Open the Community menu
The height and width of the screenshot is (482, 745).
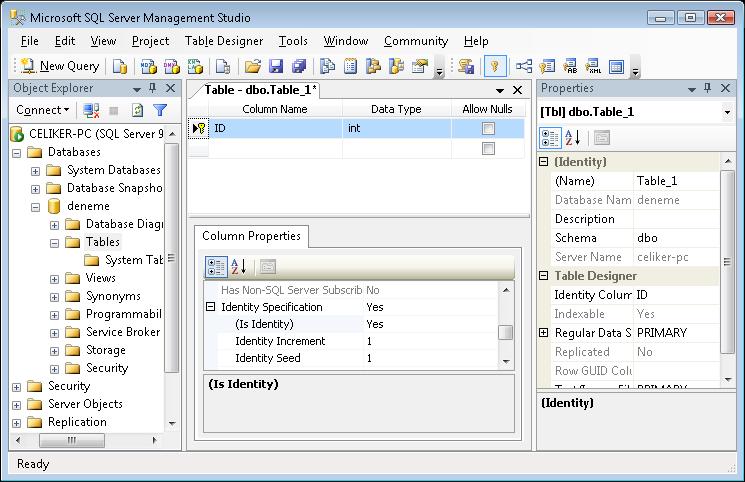(x=416, y=41)
